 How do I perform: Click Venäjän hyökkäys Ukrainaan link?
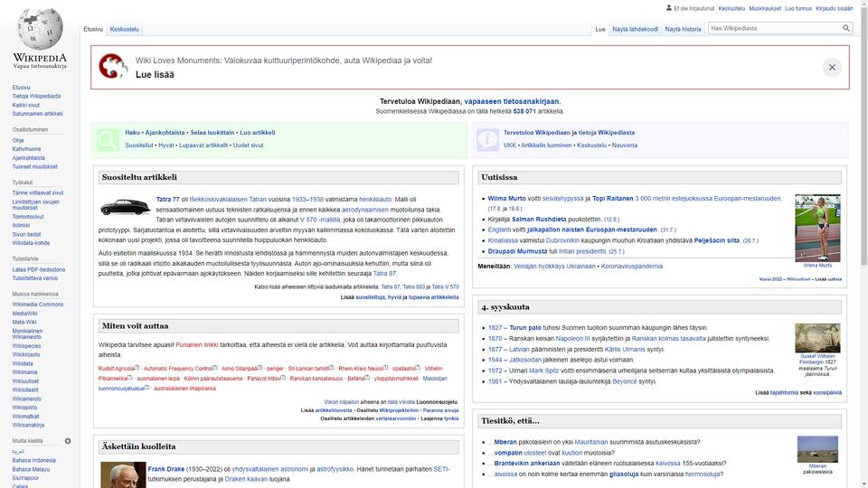tap(554, 266)
